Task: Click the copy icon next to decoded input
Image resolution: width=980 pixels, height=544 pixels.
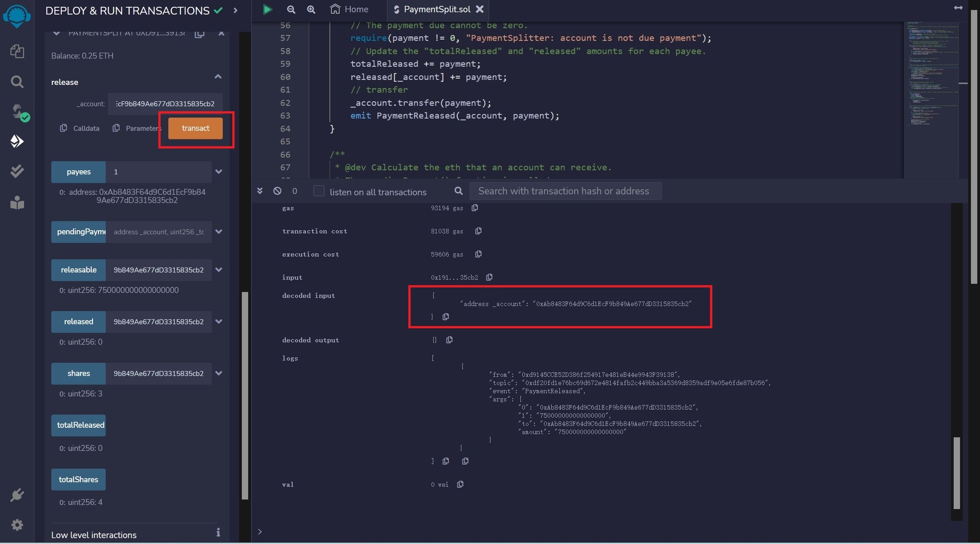Action: (445, 316)
